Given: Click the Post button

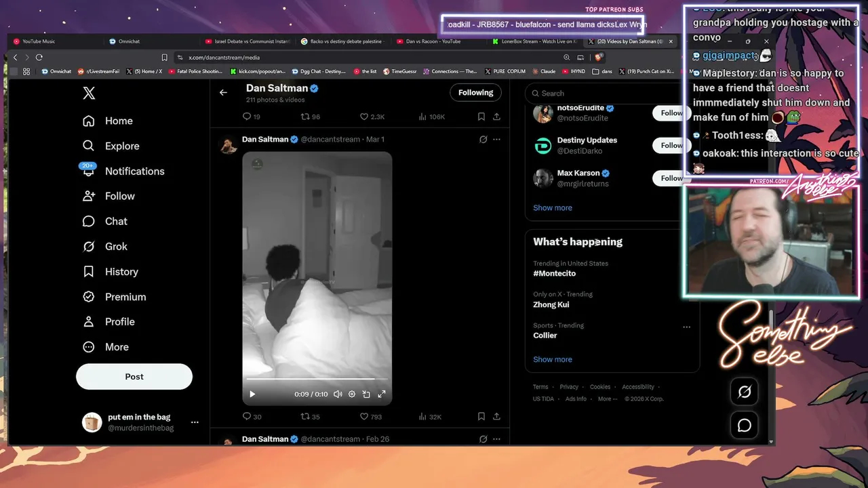Looking at the screenshot, I should click(x=134, y=376).
